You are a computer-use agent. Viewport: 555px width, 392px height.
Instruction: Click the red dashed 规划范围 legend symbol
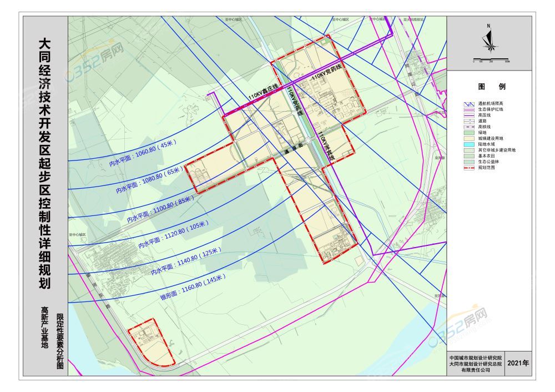(x=470, y=167)
